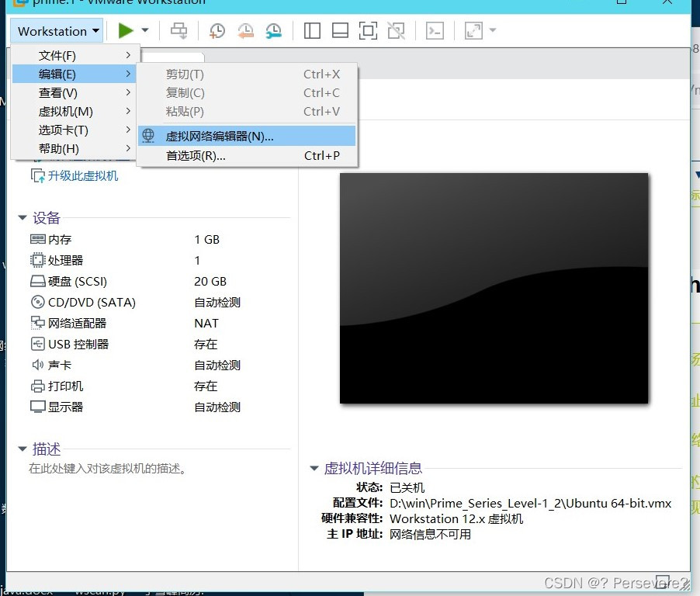Click the 已关机 status value
Image resolution: width=700 pixels, height=596 pixels.
click(407, 487)
